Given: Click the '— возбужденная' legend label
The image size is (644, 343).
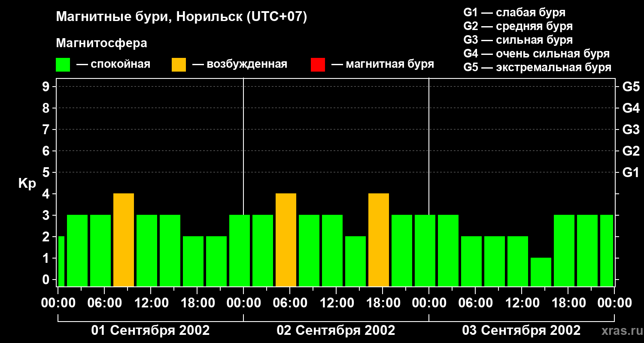Looking at the screenshot, I should click(x=240, y=64).
